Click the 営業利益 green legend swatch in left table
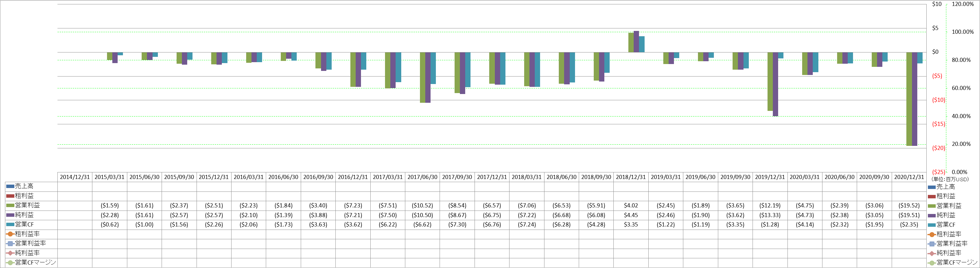The width and height of the screenshot is (980, 268). (10, 206)
